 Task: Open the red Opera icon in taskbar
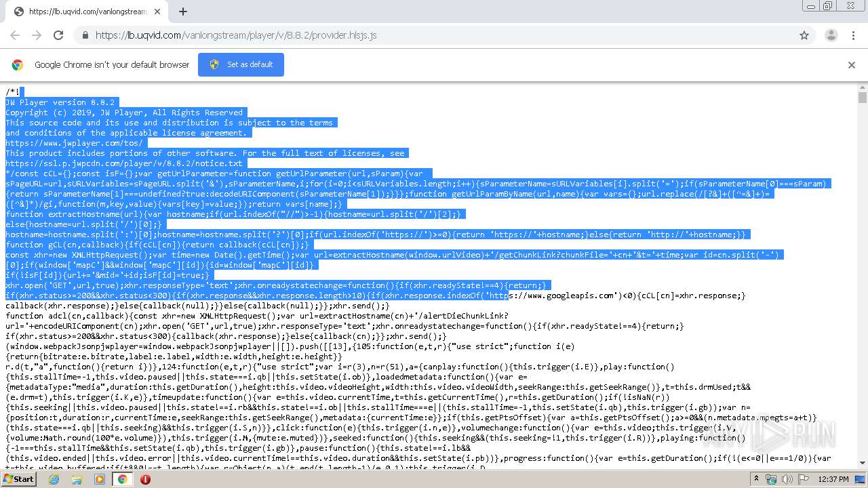(x=145, y=479)
